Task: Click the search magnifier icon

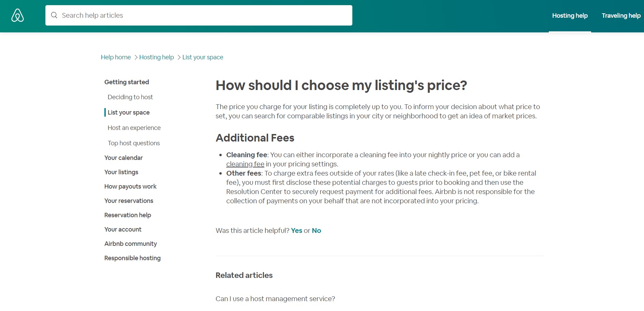Action: point(54,15)
